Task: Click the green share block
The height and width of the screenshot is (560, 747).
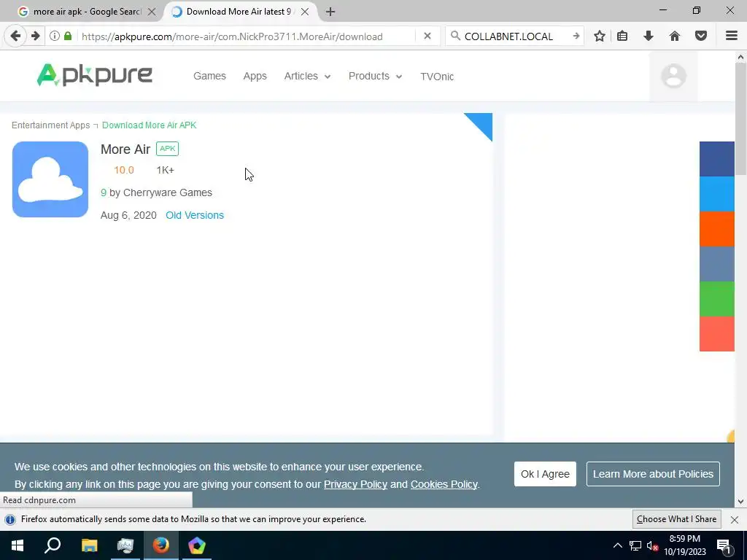Action: (717, 298)
